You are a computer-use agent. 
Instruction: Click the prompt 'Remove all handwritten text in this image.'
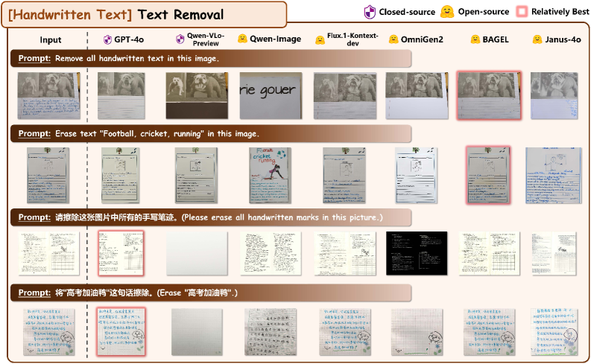137,58
